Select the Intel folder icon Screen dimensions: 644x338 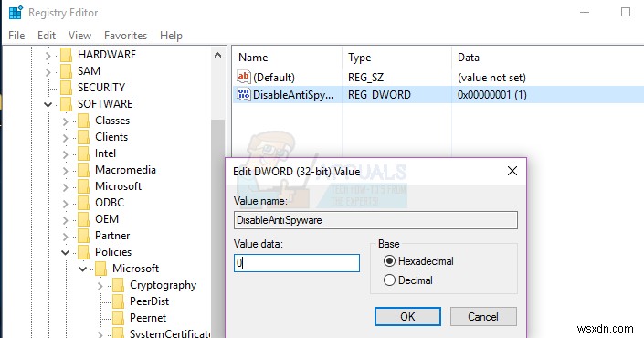[x=84, y=153]
